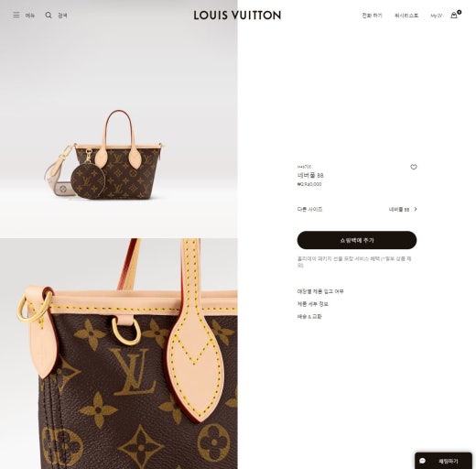Open 위시리스트 in the top navigation
Viewport: 476px width, 469px height.
coord(406,16)
